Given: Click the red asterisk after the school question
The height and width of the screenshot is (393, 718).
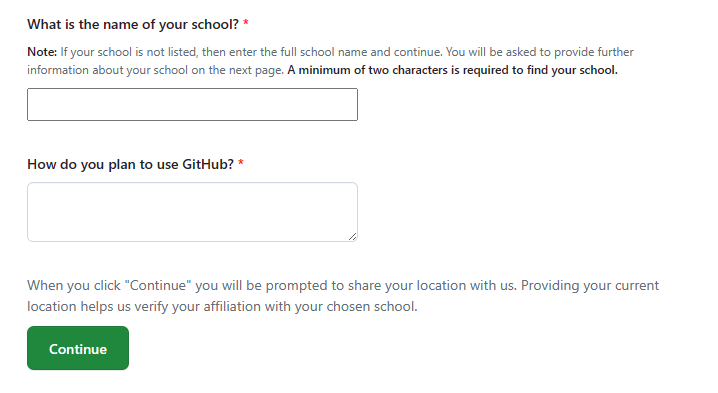Looking at the screenshot, I should 245,23.
